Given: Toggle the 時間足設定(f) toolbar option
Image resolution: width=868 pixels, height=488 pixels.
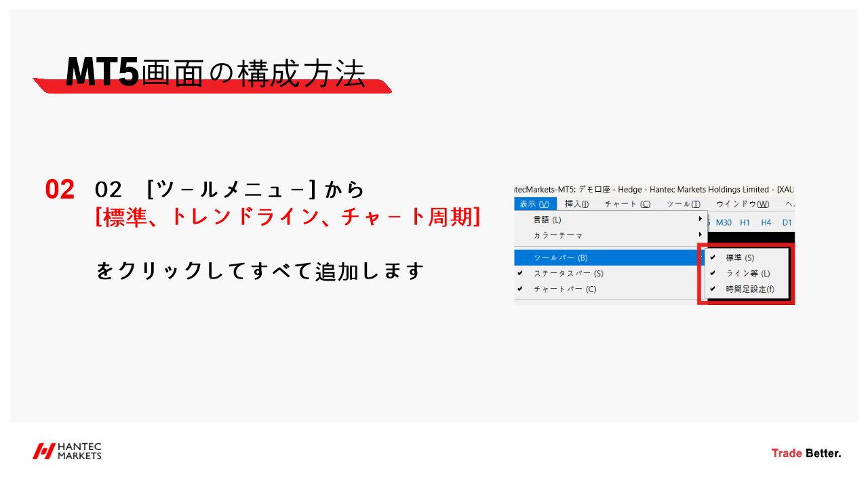Looking at the screenshot, I should pyautogui.click(x=747, y=289).
